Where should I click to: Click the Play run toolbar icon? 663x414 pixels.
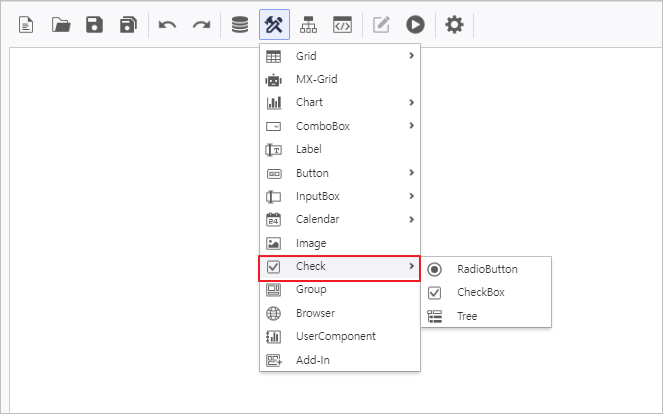[415, 25]
